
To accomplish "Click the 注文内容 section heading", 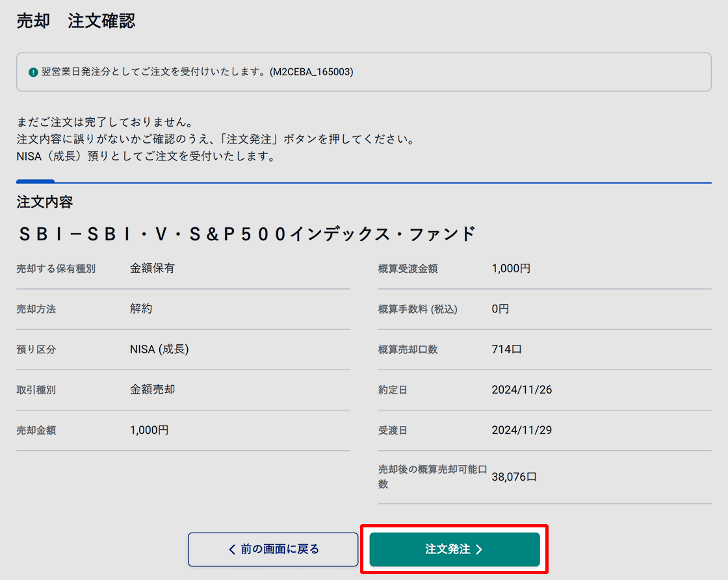I will tap(45, 202).
